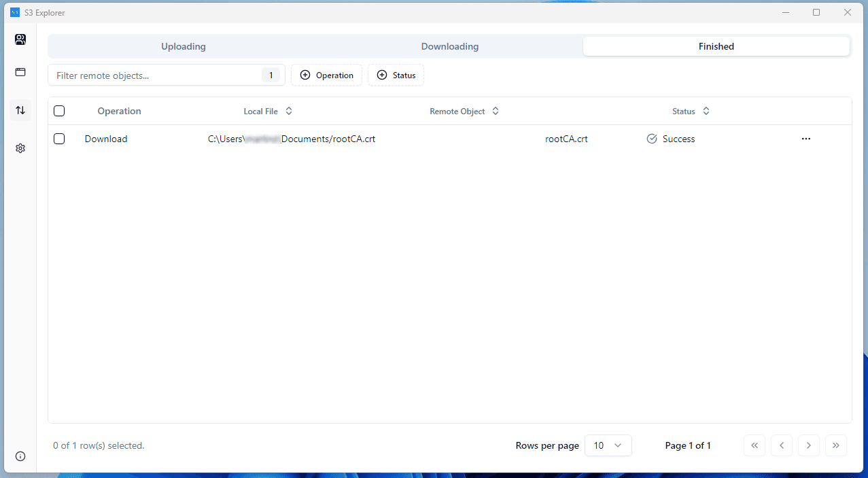
Task: Click the info icon at bottom left
Action: tap(20, 456)
